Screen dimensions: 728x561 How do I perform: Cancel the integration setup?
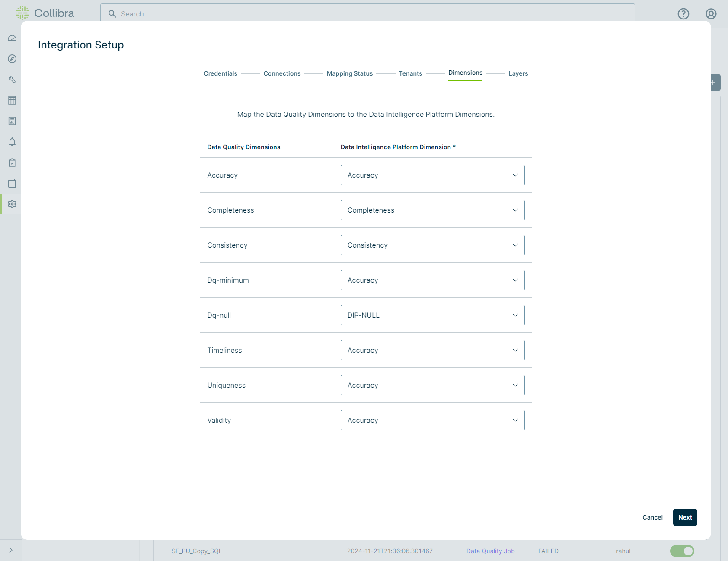pos(652,517)
